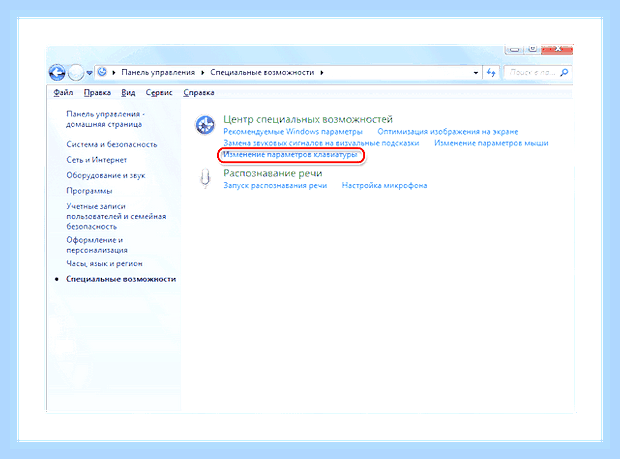The height and width of the screenshot is (459, 620).
Task: Click the magnifier search icon
Action: (565, 72)
